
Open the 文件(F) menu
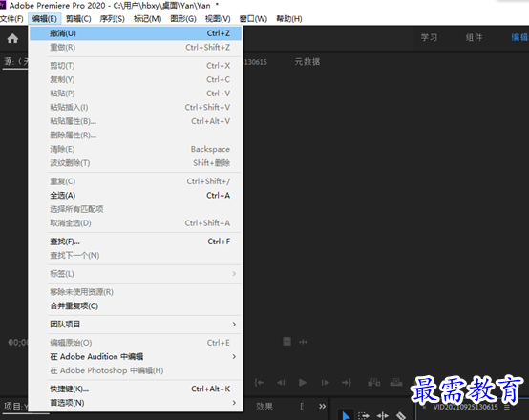point(11,19)
